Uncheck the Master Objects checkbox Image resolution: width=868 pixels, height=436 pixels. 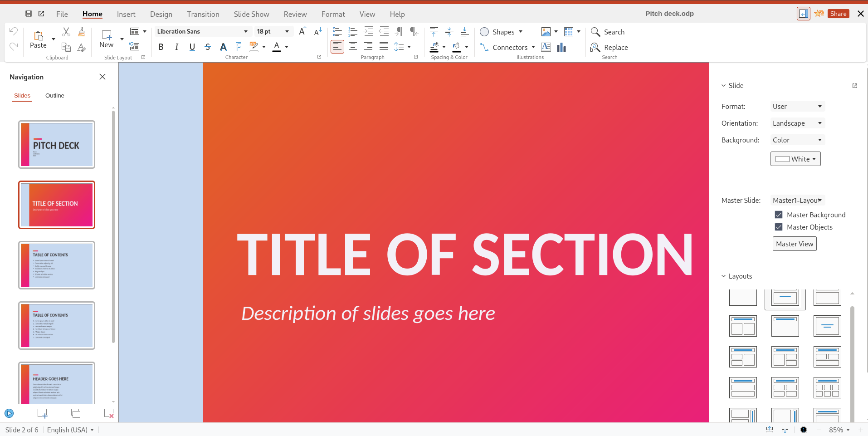point(779,227)
